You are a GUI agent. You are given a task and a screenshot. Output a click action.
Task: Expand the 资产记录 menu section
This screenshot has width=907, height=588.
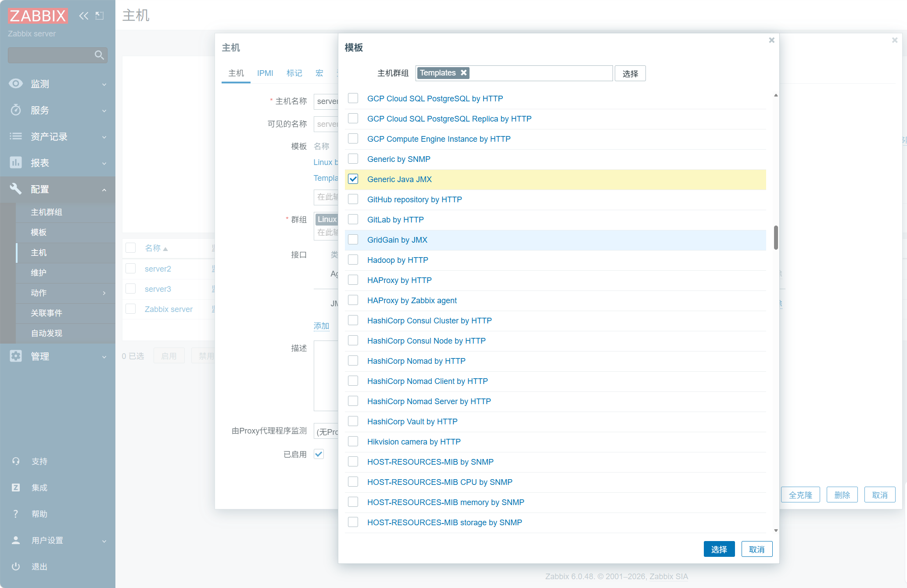pyautogui.click(x=104, y=136)
